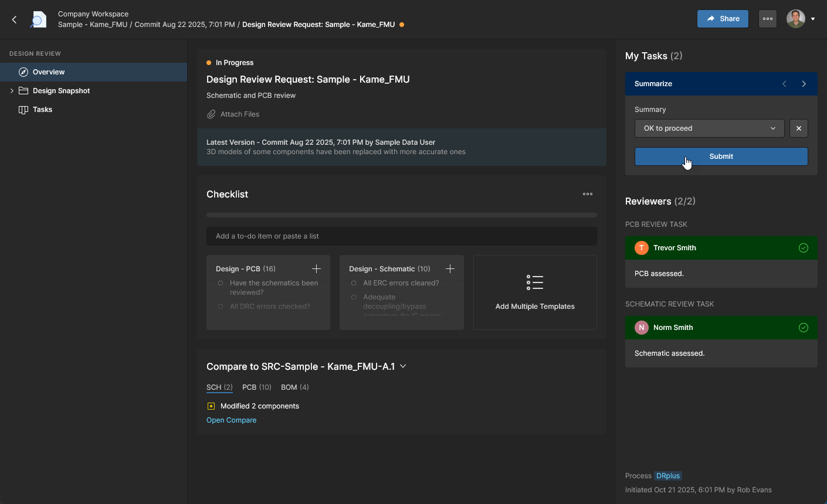This screenshot has width=827, height=504.
Task: Check 'All ERC errors cleared?' item
Action: [x=354, y=283]
